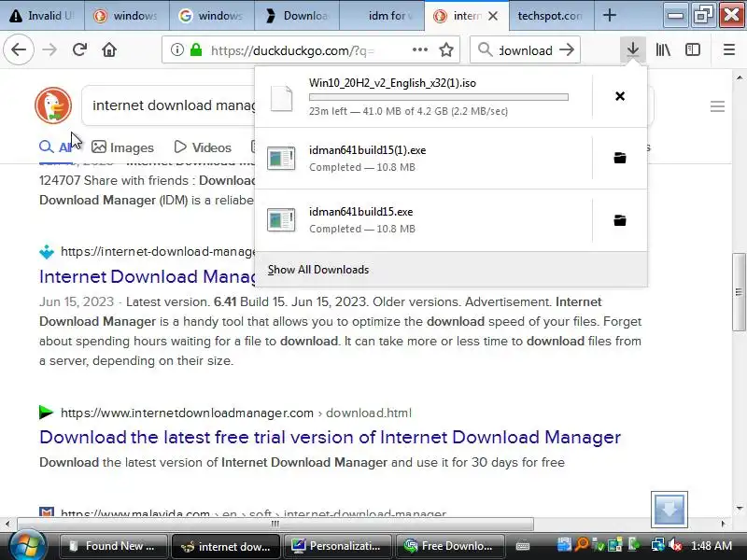Click the magnifier search tray icon
The image size is (747, 560).
[582, 544]
